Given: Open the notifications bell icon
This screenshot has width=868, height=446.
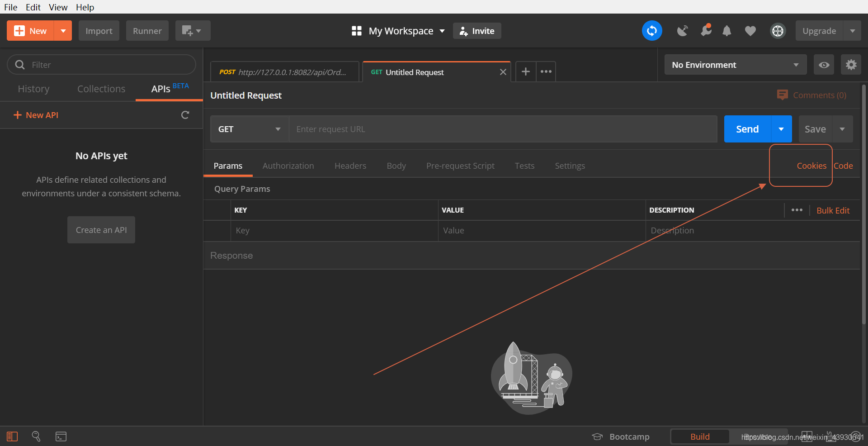Looking at the screenshot, I should [x=726, y=31].
